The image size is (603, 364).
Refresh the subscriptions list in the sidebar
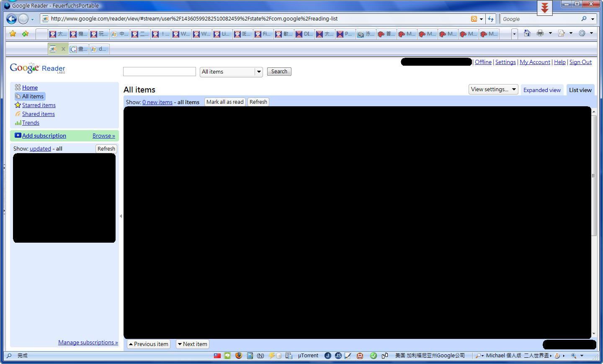pos(106,149)
